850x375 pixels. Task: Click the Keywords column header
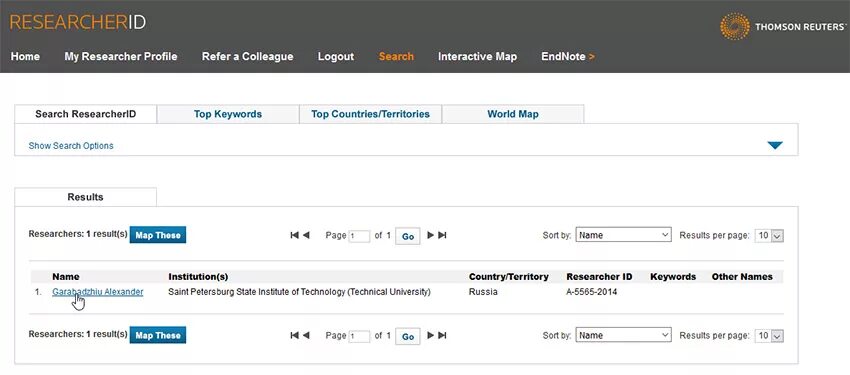673,277
